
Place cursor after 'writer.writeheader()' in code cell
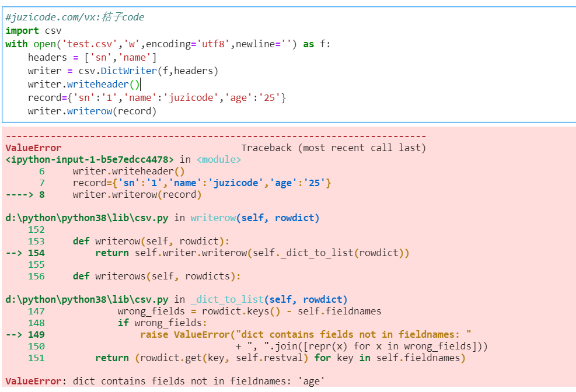click(140, 85)
